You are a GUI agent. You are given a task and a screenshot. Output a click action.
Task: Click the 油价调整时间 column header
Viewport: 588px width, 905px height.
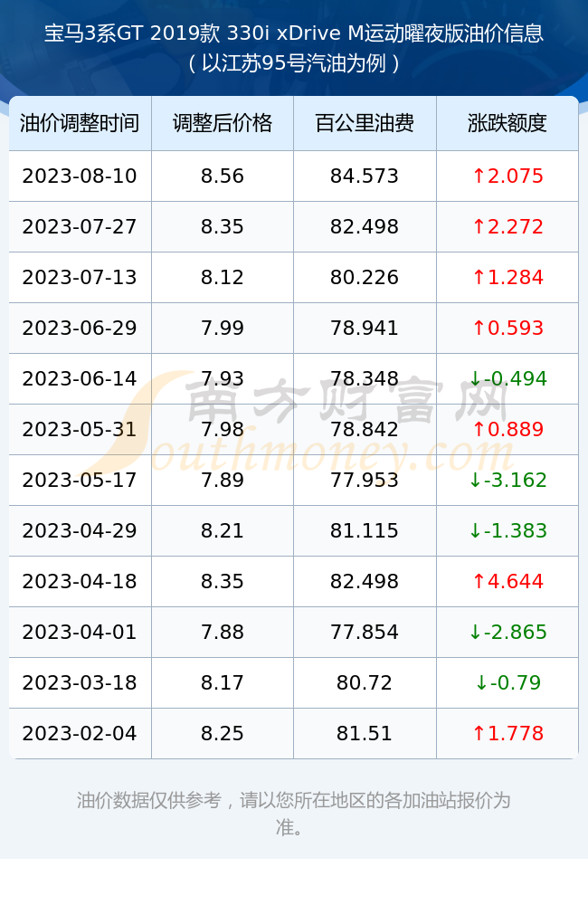tap(80, 123)
